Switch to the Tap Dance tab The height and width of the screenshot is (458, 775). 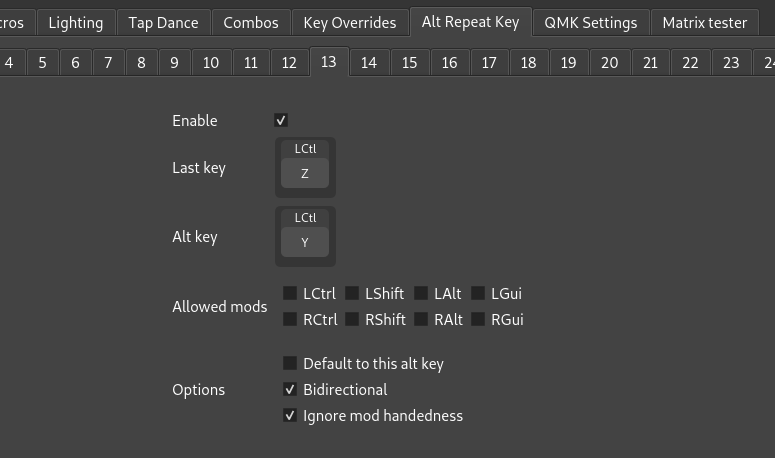(x=163, y=23)
